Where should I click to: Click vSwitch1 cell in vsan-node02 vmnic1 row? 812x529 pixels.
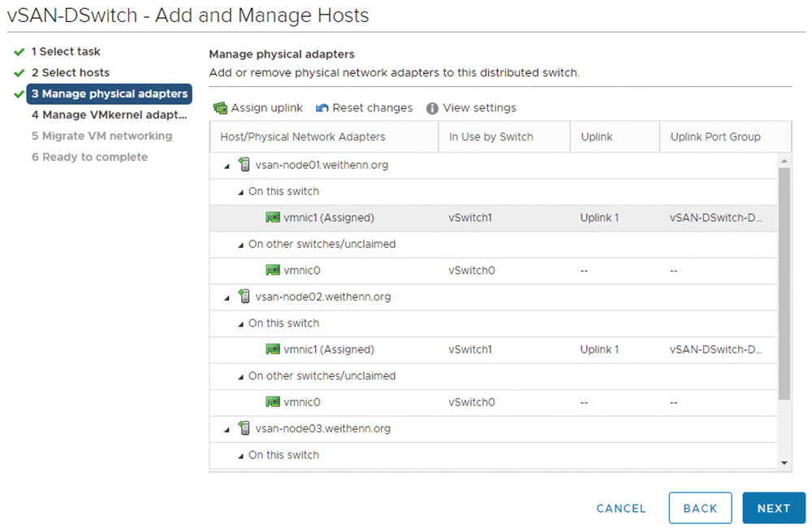[x=469, y=349]
